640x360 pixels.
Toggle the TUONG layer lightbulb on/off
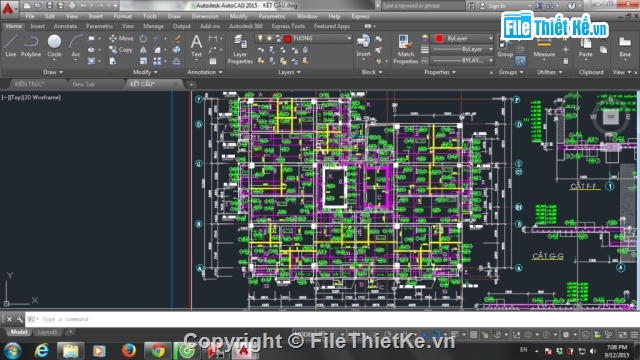pos(260,38)
